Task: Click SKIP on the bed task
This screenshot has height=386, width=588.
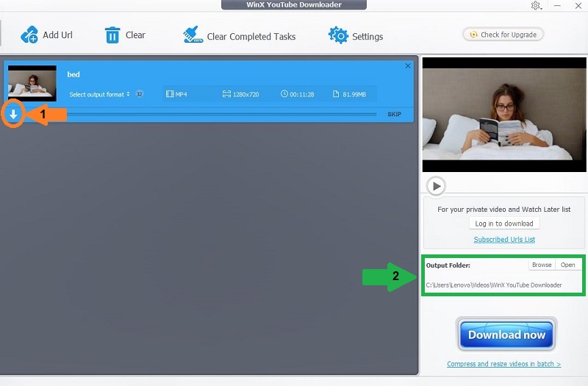Action: coord(394,114)
